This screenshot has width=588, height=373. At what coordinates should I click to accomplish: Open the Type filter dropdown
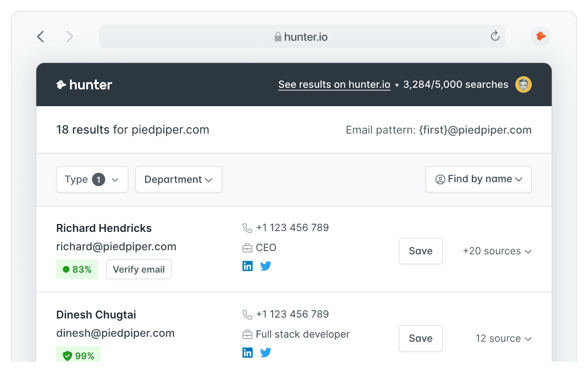click(92, 179)
